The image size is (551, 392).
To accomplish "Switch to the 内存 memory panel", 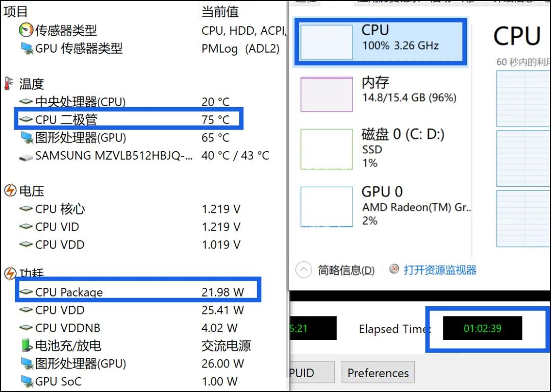I will tap(380, 94).
